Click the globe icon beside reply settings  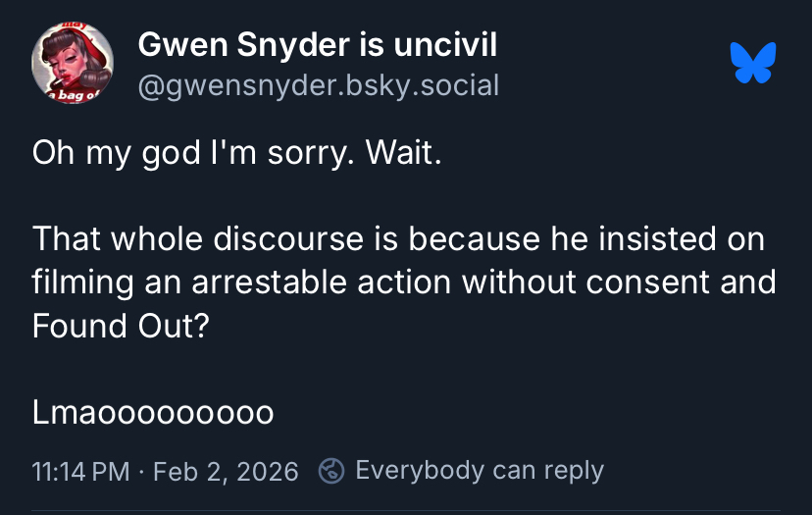click(332, 471)
